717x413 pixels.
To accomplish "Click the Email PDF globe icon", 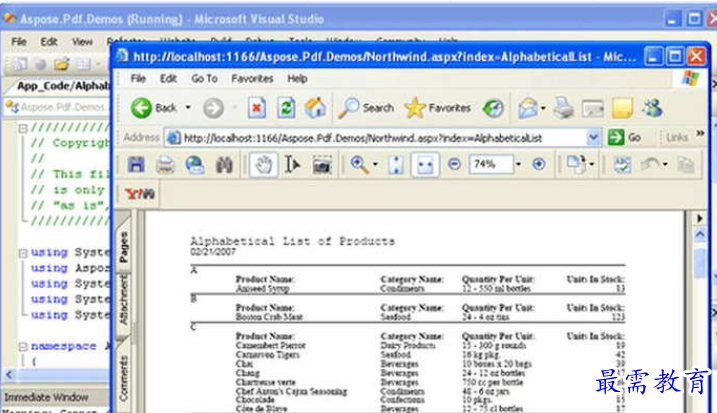I will (194, 165).
